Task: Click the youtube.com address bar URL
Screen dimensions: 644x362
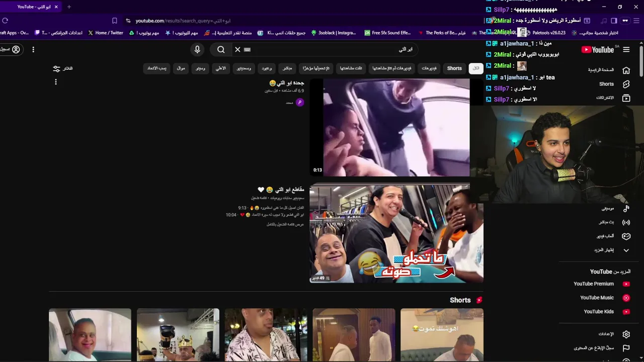Action: 183,21
